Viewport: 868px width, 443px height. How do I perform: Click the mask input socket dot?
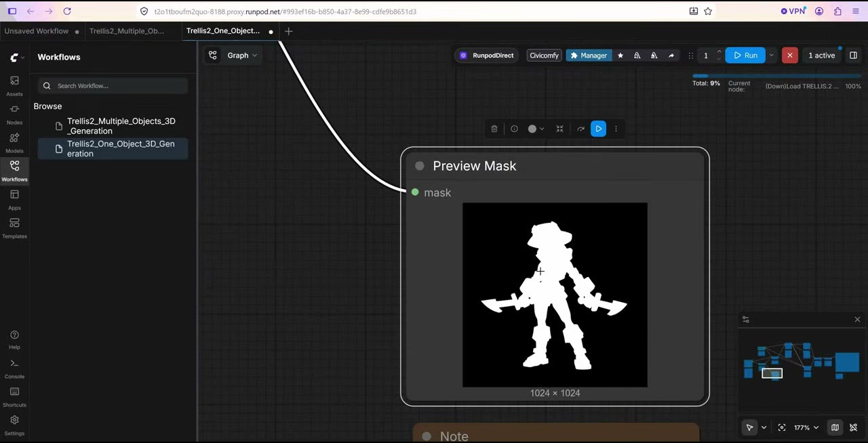415,192
